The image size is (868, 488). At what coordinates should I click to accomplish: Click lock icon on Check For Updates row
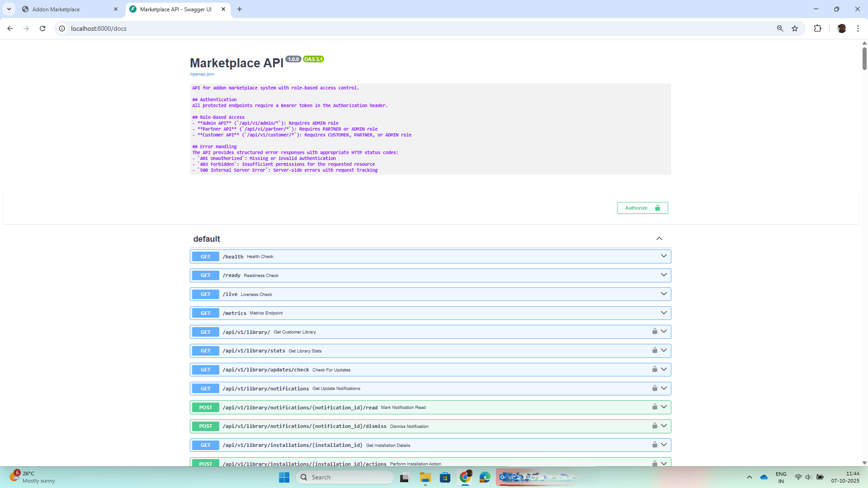coord(655,369)
